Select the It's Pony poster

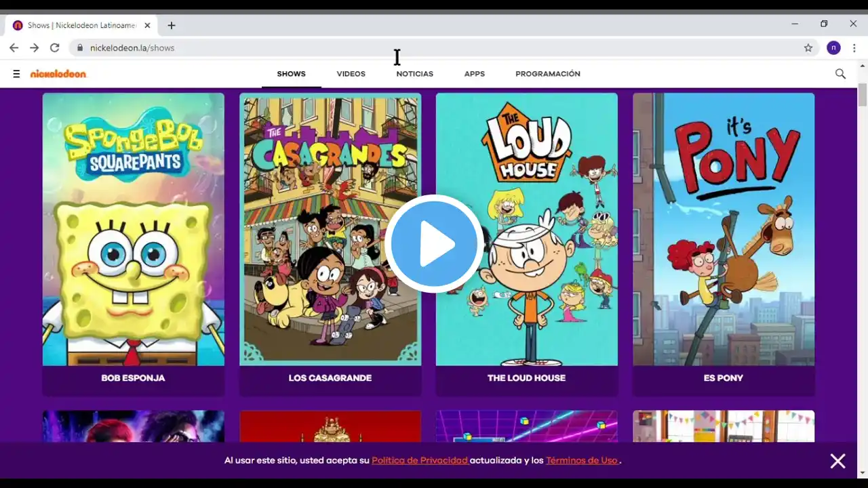tap(724, 229)
